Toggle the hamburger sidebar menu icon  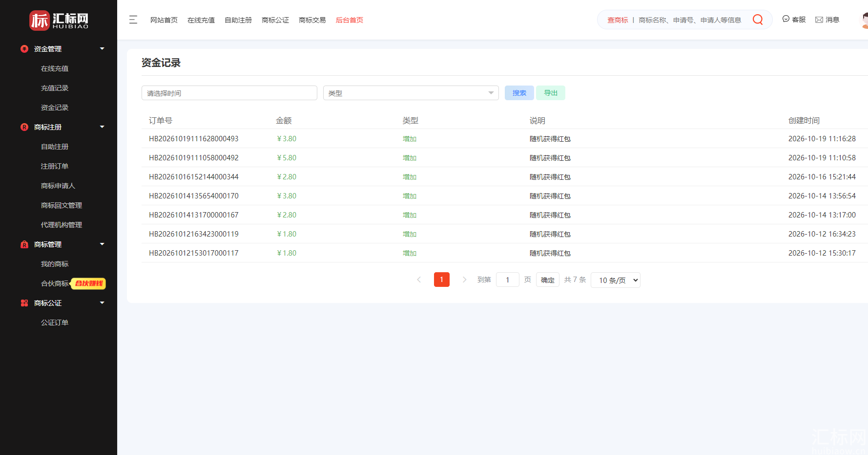(133, 20)
